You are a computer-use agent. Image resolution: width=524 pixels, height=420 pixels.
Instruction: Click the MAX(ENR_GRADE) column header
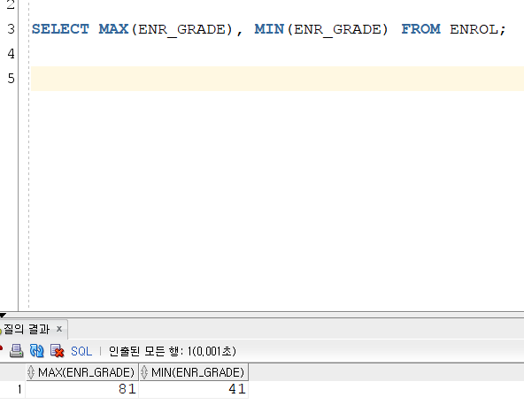point(82,372)
